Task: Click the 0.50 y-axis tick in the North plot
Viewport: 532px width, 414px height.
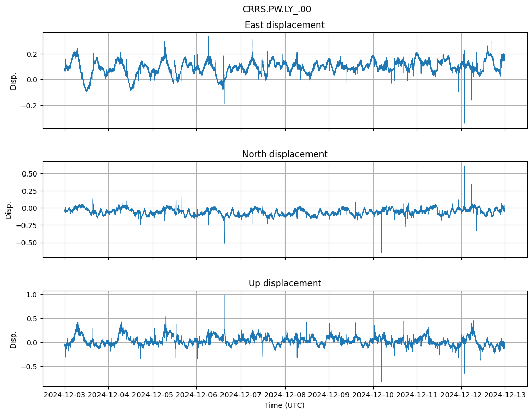Action: [31, 173]
